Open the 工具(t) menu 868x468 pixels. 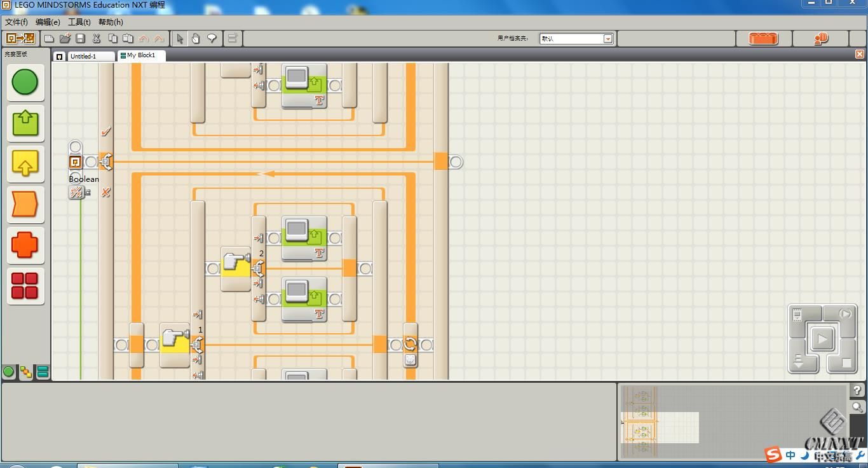(x=79, y=22)
